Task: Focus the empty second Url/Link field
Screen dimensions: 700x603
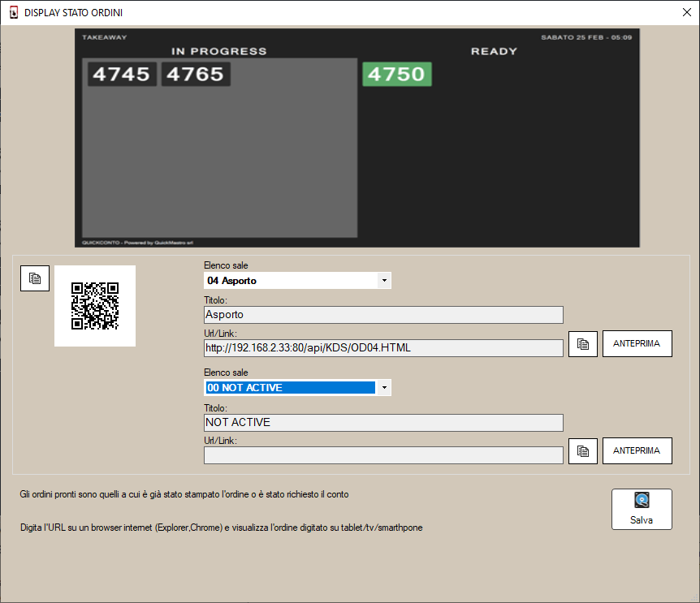Action: 383,455
